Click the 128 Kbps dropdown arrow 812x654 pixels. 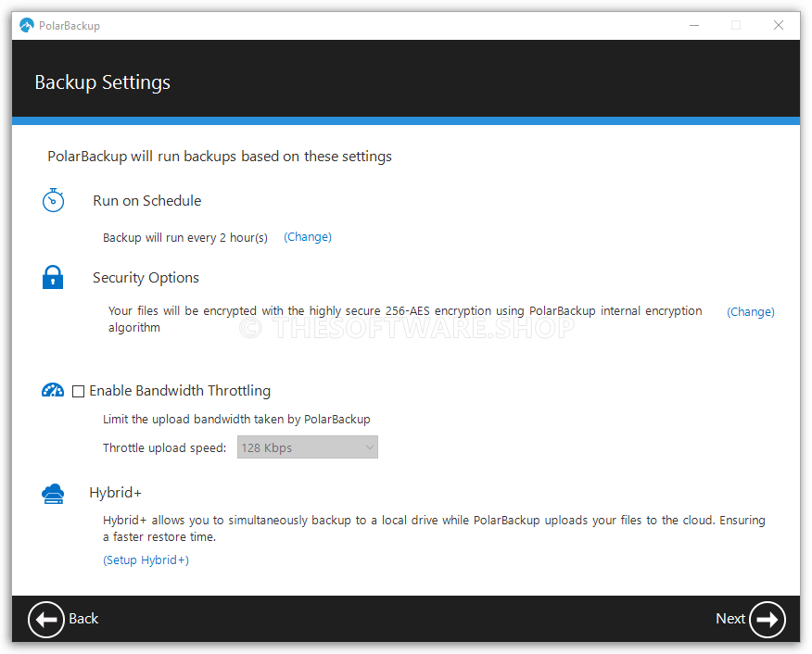[369, 446]
